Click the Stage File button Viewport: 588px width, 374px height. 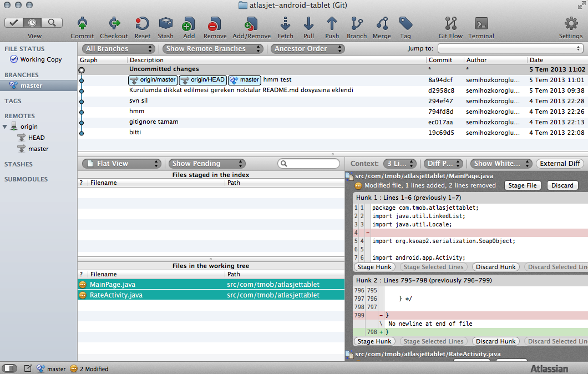523,185
